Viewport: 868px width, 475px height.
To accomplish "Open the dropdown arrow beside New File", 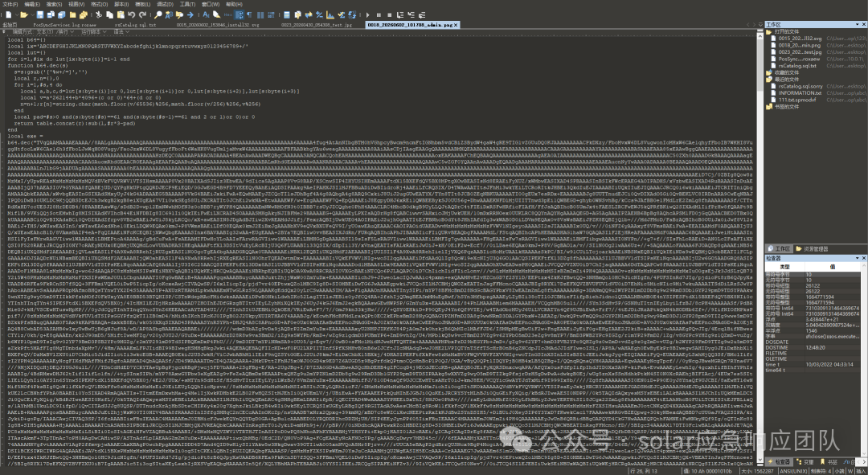I will tap(17, 15).
